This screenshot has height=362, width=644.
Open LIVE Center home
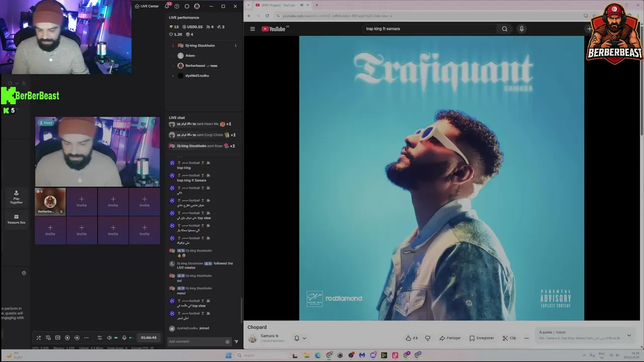pos(147,6)
